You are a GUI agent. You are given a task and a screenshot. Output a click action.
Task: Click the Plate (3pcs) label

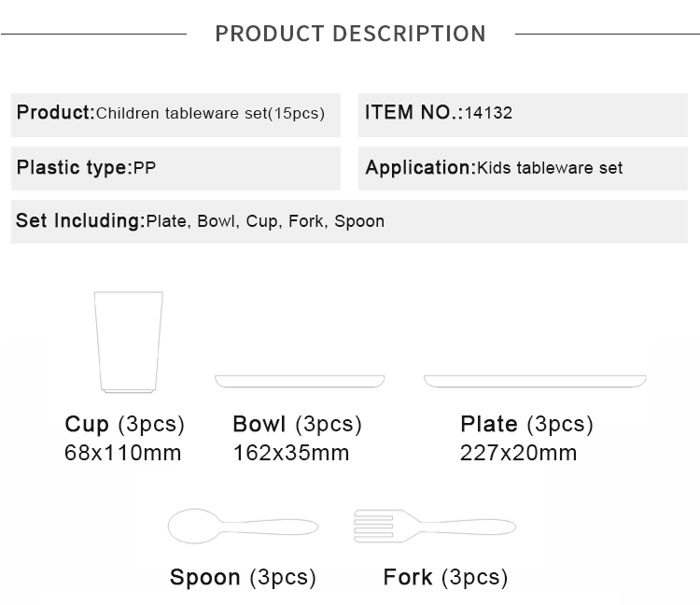click(x=526, y=424)
